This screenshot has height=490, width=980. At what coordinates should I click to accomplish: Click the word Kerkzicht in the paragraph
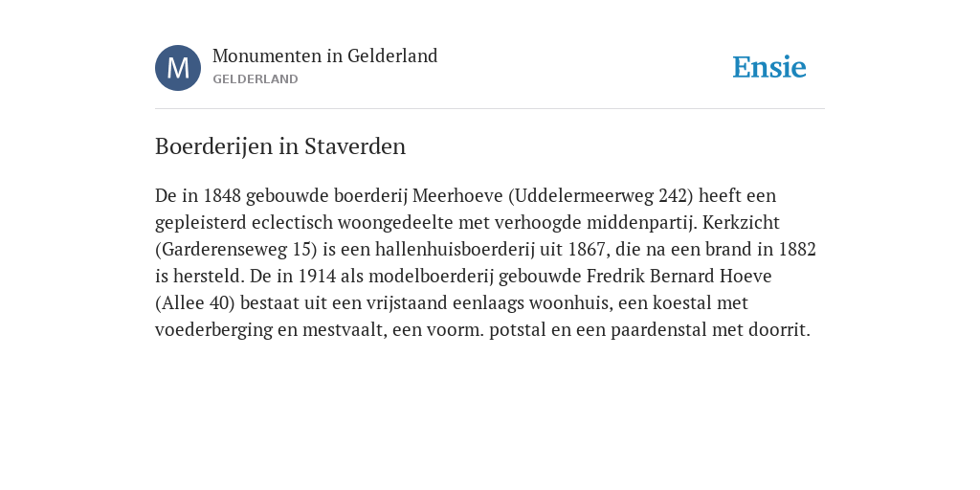pos(742,222)
